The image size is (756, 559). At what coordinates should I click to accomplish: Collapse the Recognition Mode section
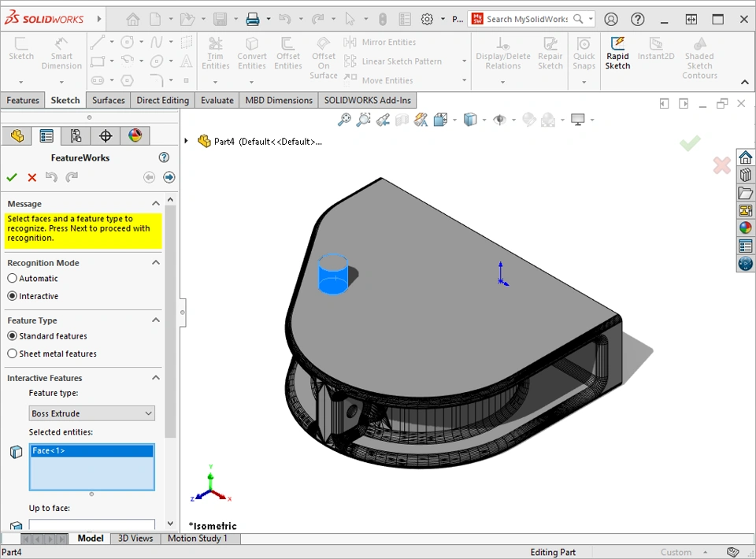coord(156,263)
